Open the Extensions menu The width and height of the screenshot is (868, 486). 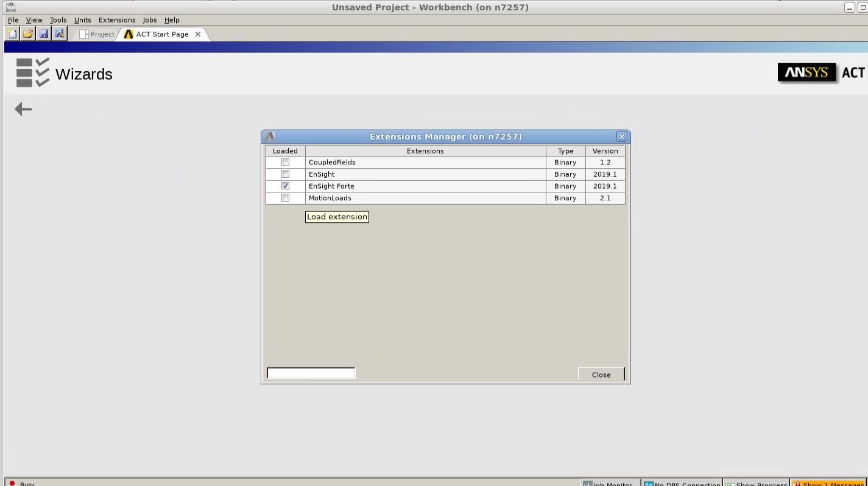tap(117, 20)
